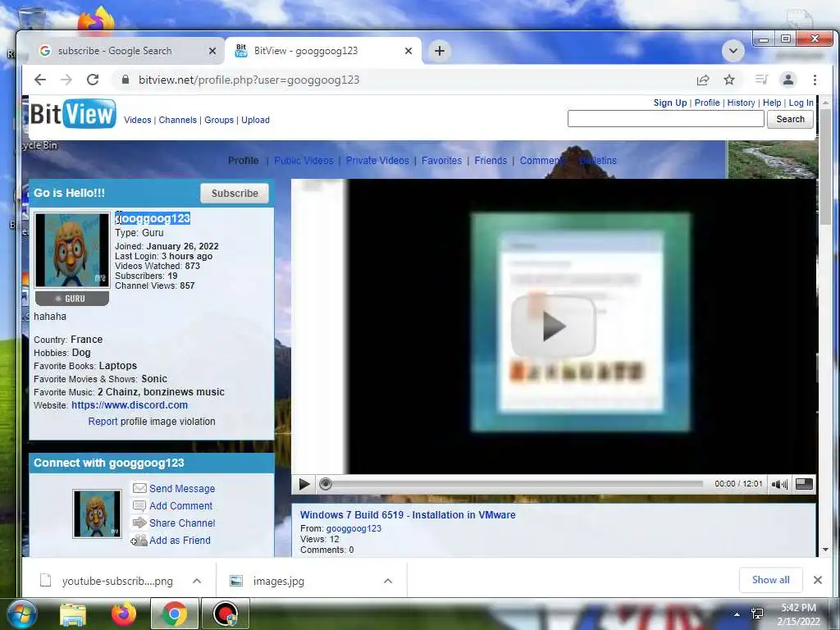Viewport: 840px width, 630px height.
Task: Open the tab search dropdown chevron
Action: click(733, 52)
